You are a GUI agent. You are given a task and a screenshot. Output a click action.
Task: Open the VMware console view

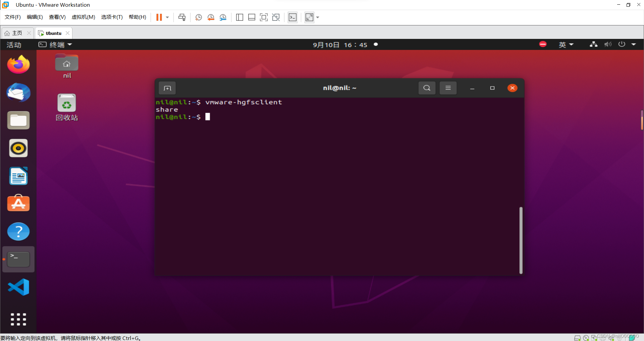click(292, 17)
